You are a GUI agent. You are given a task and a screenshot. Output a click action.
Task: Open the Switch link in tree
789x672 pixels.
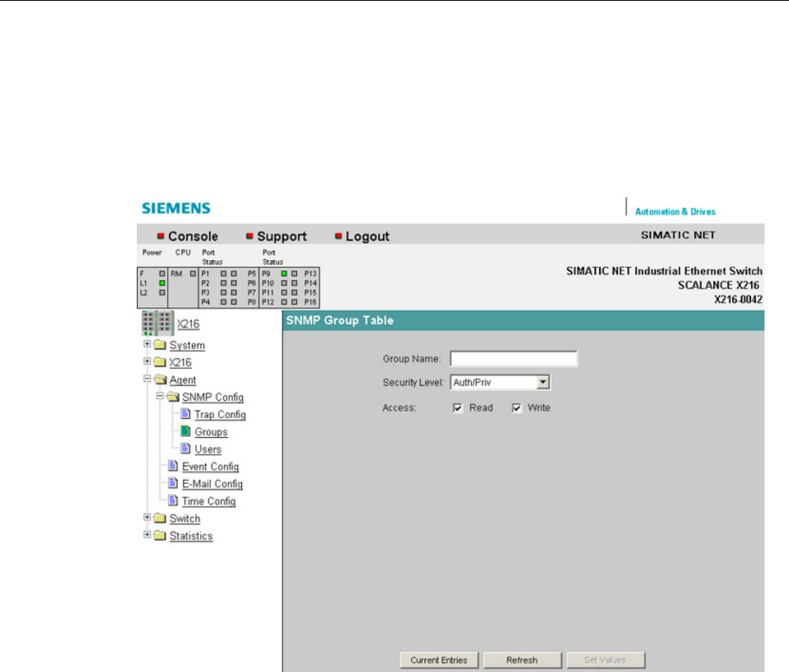click(x=185, y=519)
